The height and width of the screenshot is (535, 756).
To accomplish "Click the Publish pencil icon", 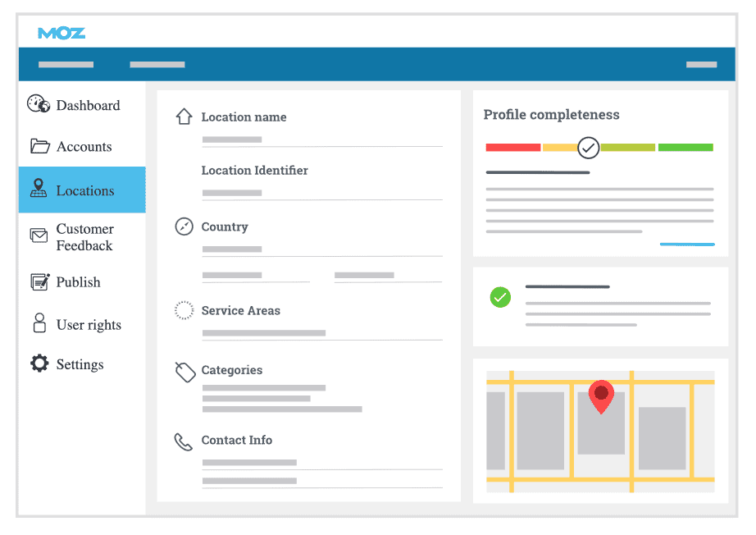I will click(39, 281).
